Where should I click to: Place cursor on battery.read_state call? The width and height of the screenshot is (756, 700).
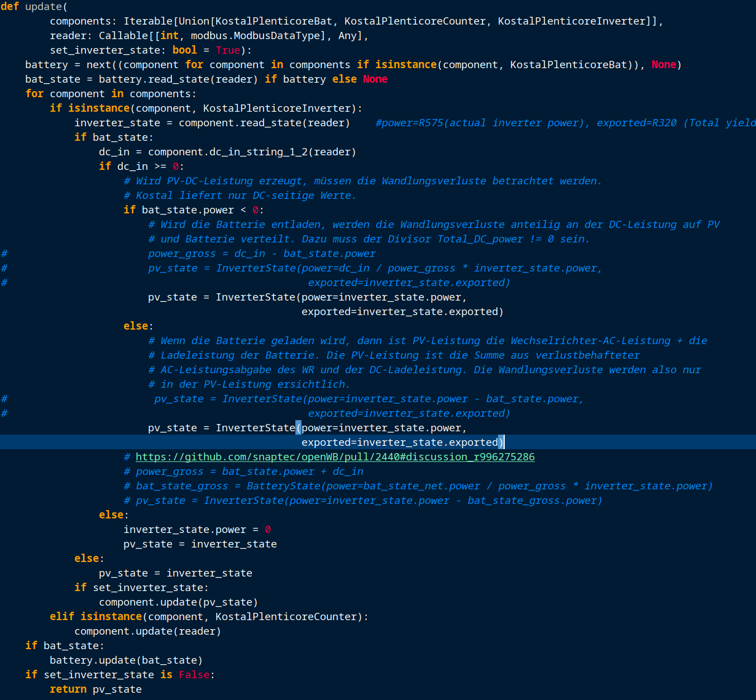coord(179,79)
